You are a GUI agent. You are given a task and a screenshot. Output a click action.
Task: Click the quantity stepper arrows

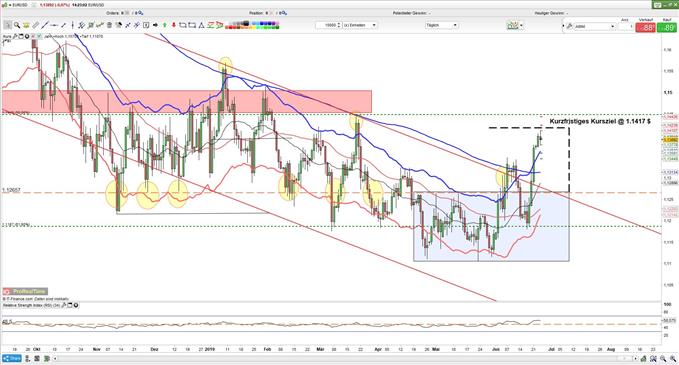(x=339, y=25)
